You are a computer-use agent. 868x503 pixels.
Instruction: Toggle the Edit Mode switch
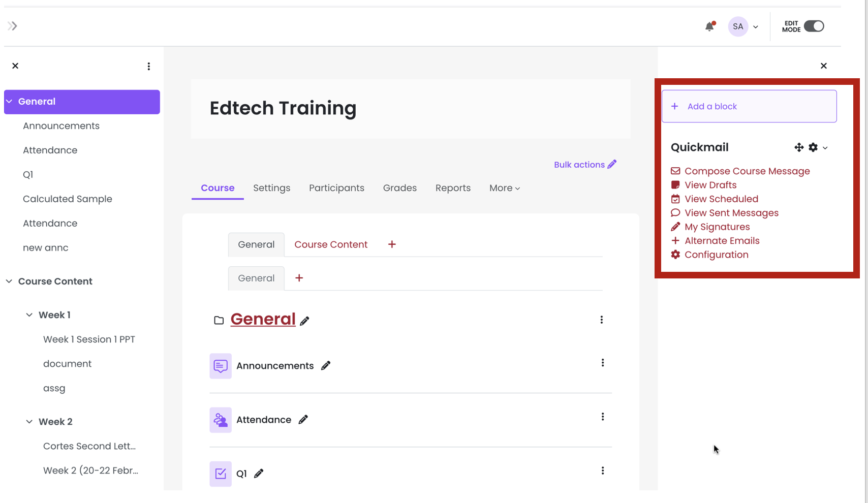tap(814, 26)
